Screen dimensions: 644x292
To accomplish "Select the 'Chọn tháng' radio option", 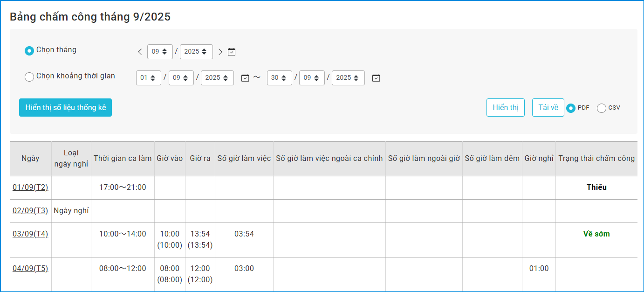I will (29, 50).
